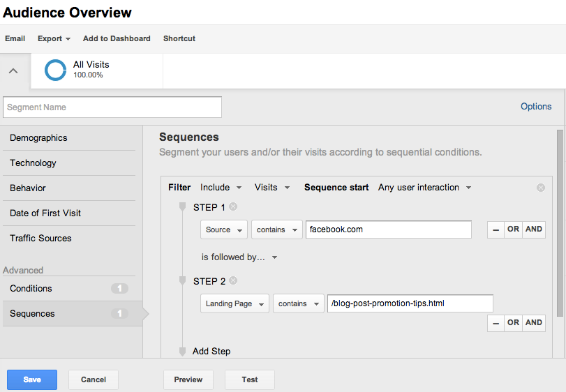Click AND on the Landing Page condition
Image resolution: width=566 pixels, height=392 pixels.
534,323
